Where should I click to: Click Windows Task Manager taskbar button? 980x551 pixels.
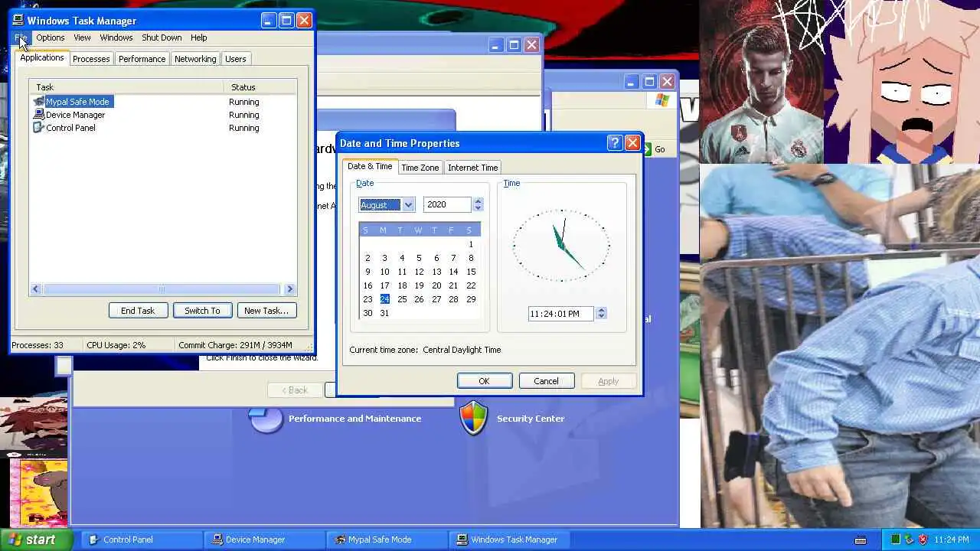pos(510,540)
